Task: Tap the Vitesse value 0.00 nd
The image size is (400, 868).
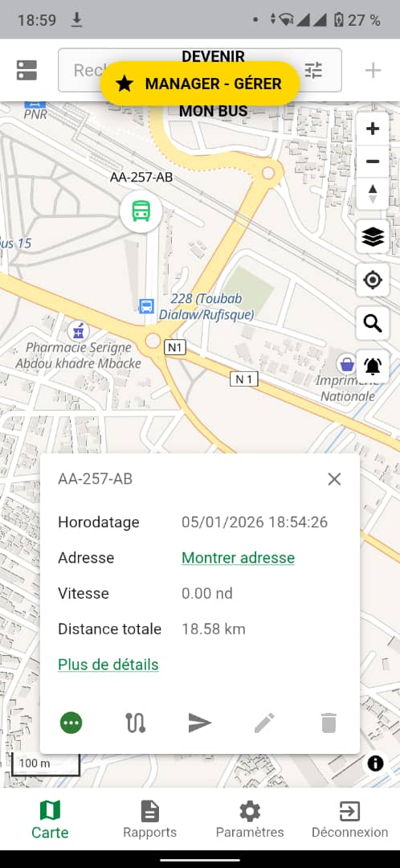Action: pyautogui.click(x=207, y=593)
